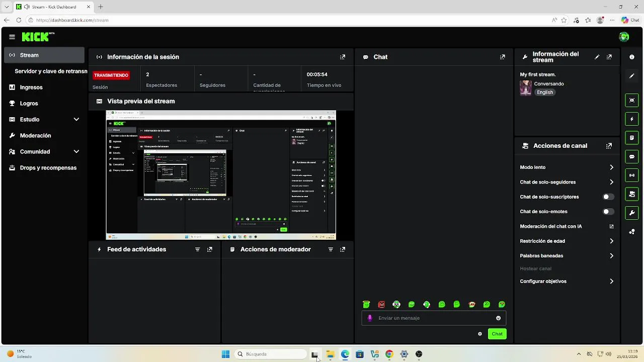Click the three-dots icon at the sidebar bottom

(632, 232)
